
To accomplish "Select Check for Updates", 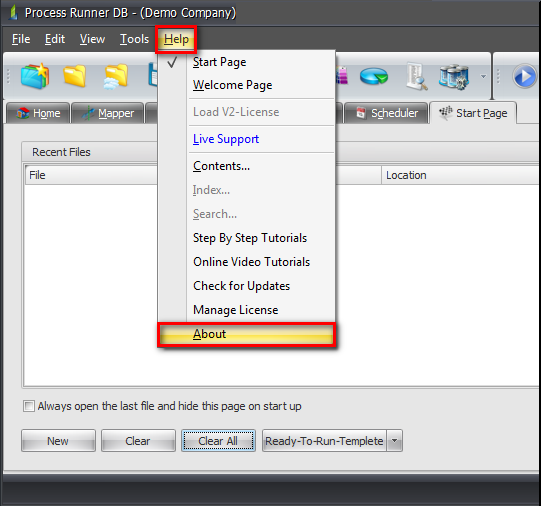I will point(246,286).
